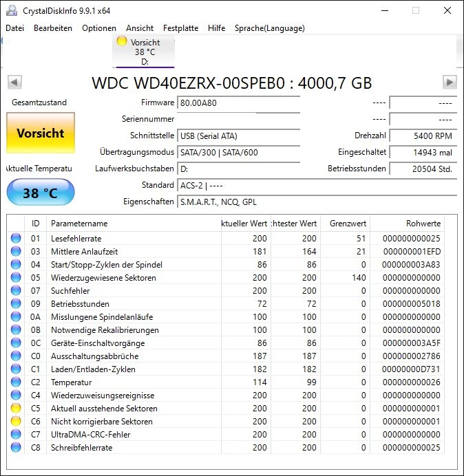Click blue status orb for UltraDMA-CRC-Fehler
This screenshot has height=476, width=464.
tap(16, 434)
